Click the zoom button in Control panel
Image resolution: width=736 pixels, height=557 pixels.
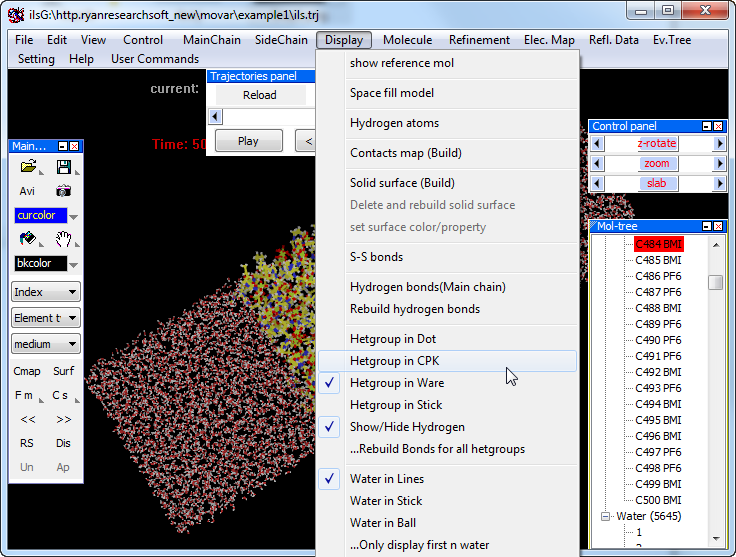point(657,164)
